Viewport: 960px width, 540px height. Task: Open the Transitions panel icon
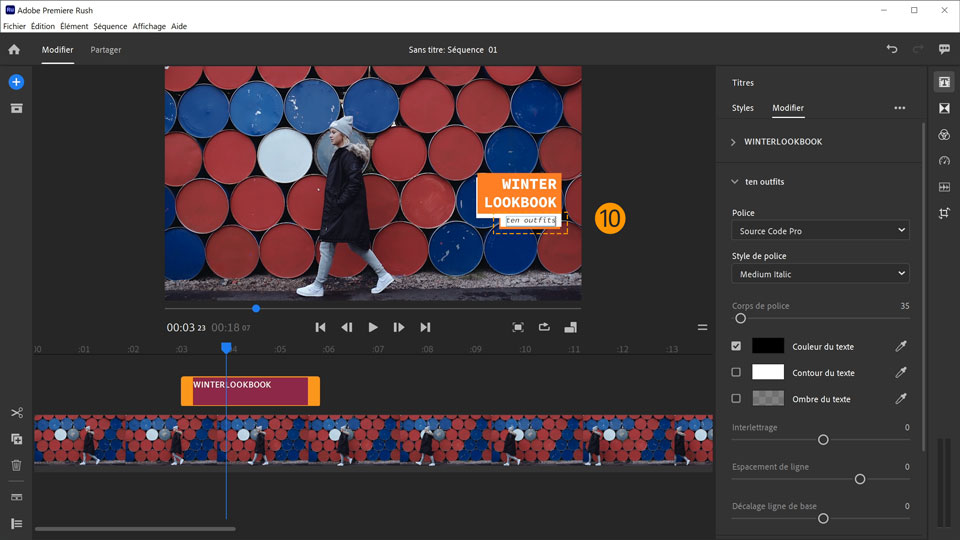(944, 108)
